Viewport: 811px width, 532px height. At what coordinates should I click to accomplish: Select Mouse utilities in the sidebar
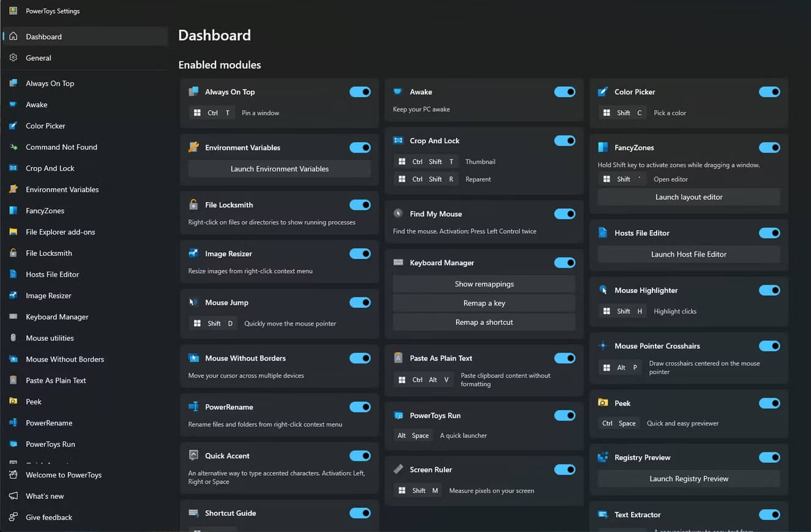[x=85, y=338]
